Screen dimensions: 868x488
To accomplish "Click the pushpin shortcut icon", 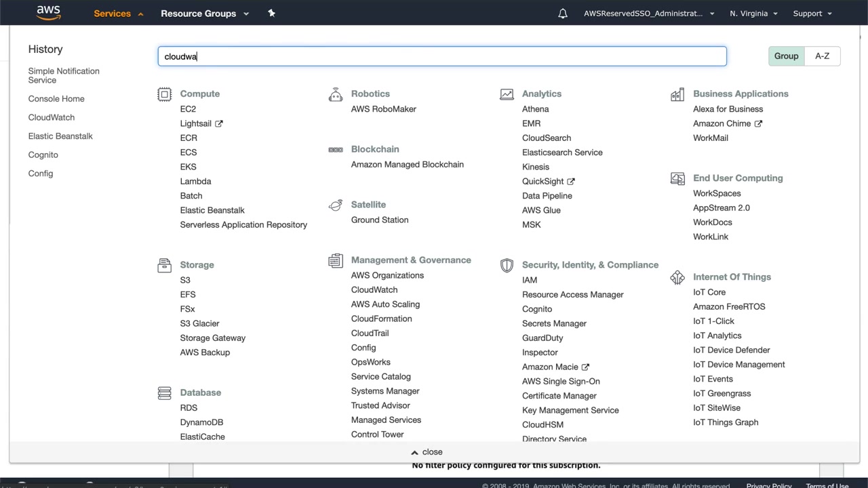I will coord(271,13).
